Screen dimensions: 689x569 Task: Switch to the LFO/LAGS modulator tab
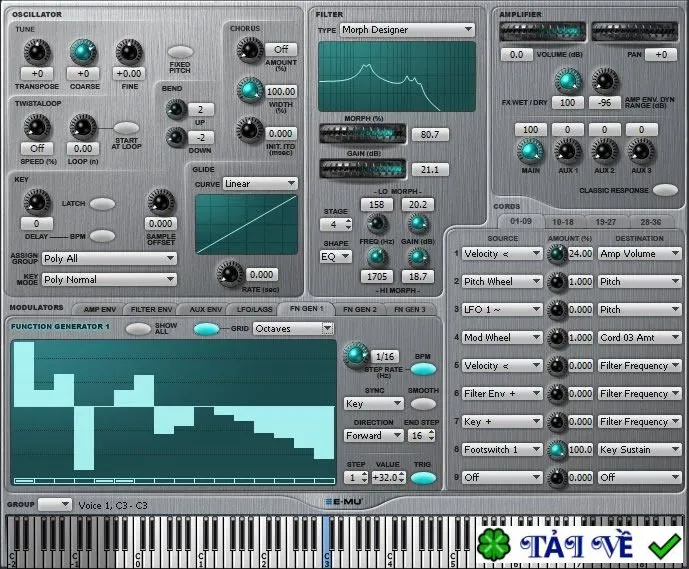(x=254, y=309)
